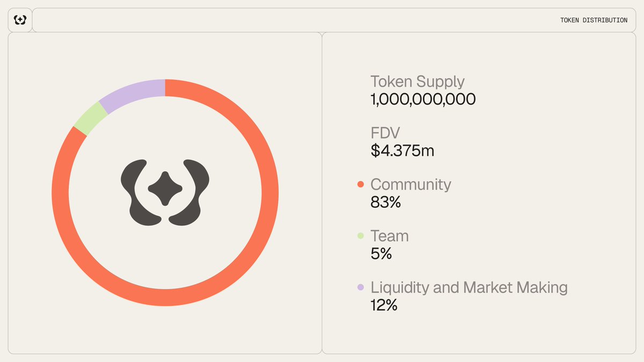Click the FDV label
644x362 pixels.
(386, 133)
